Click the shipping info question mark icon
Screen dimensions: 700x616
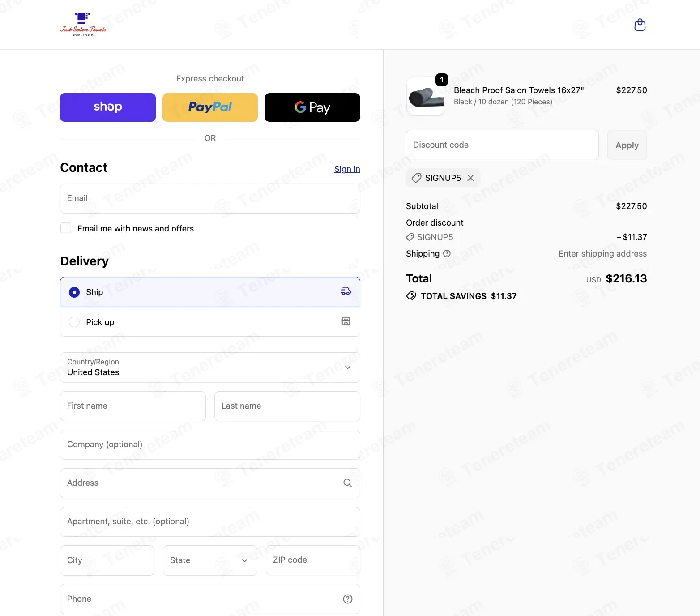point(447,253)
